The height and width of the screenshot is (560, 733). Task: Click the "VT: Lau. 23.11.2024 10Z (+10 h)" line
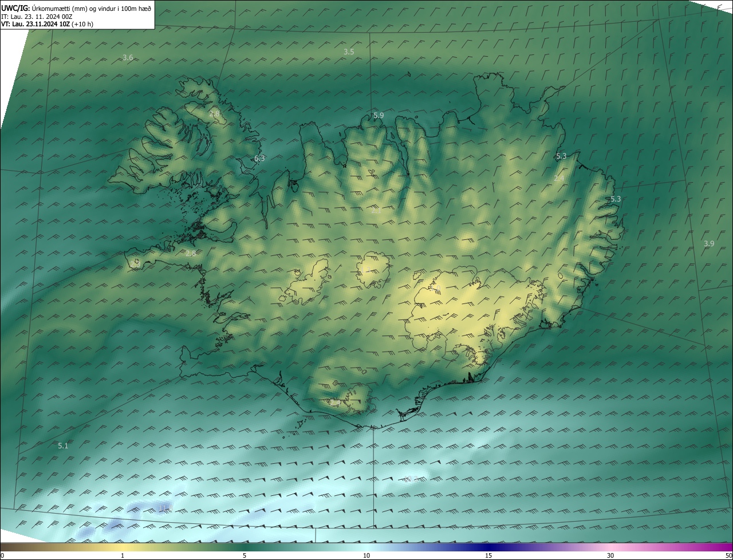pos(47,24)
